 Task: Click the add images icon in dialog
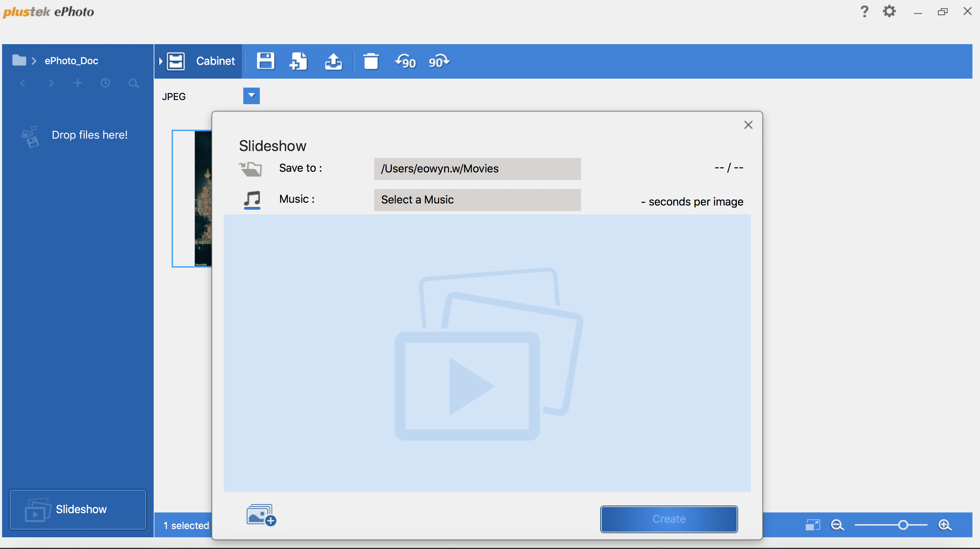click(261, 515)
